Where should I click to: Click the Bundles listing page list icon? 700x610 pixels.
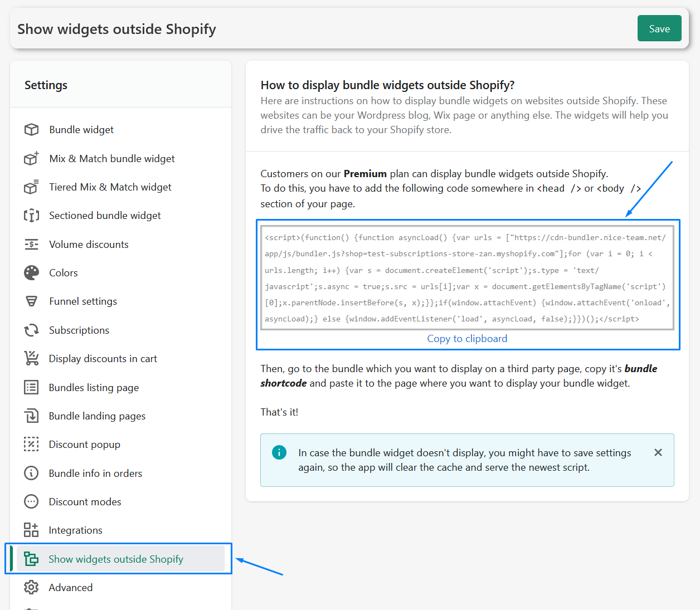[31, 387]
